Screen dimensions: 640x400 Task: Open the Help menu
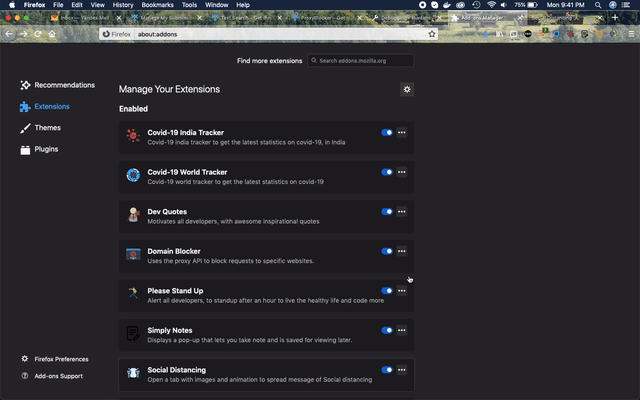pos(243,5)
